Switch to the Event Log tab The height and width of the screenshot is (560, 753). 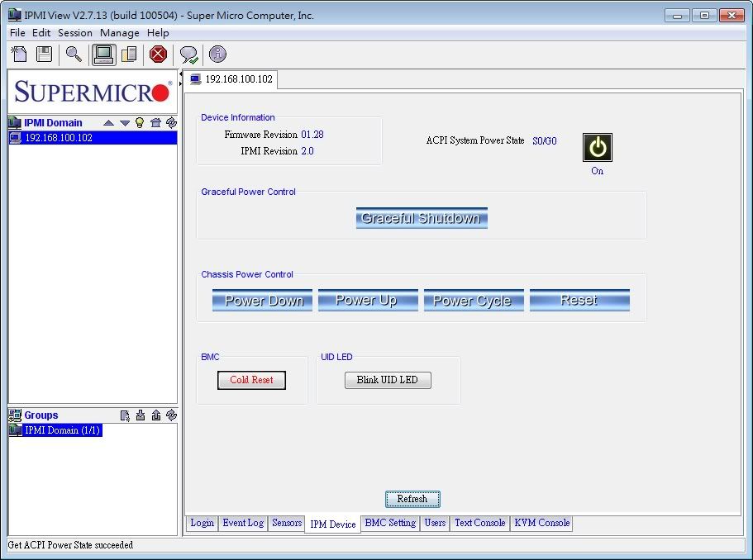click(x=243, y=523)
